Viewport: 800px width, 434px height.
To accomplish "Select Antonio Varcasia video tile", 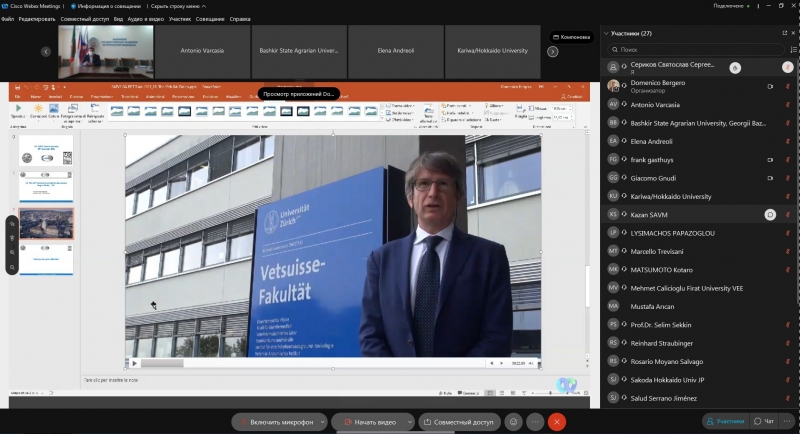I will tap(202, 51).
